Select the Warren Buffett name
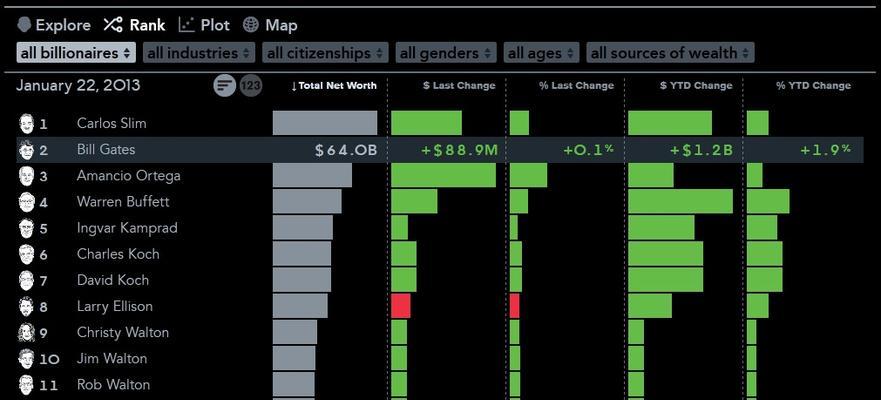 coord(123,202)
